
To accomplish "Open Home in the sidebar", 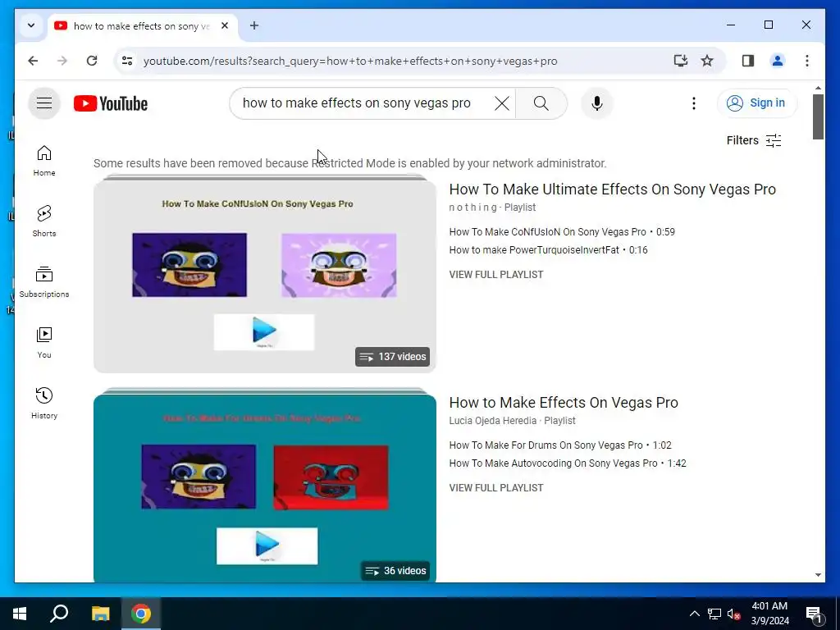I will click(44, 161).
